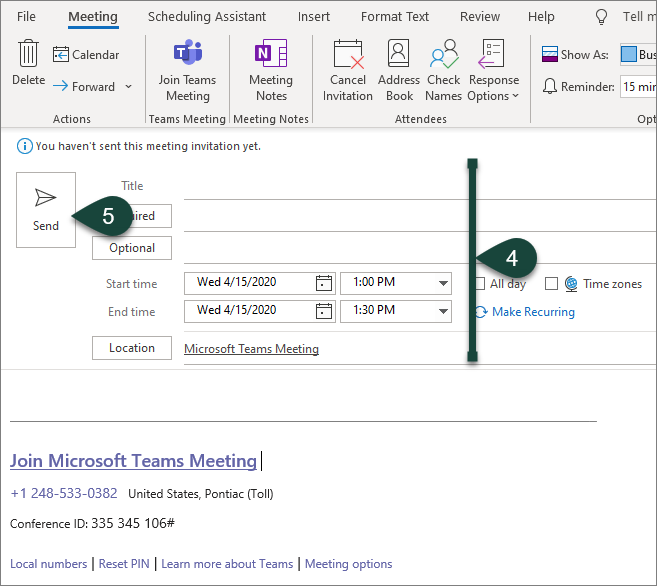Enable the All day checkbox
657x586 pixels.
(x=481, y=284)
